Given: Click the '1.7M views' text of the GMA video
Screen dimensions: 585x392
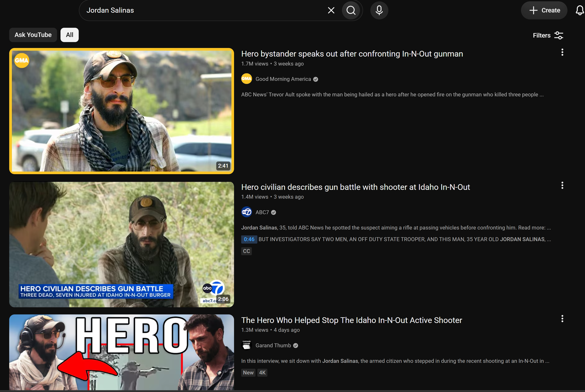Looking at the screenshot, I should (x=254, y=64).
